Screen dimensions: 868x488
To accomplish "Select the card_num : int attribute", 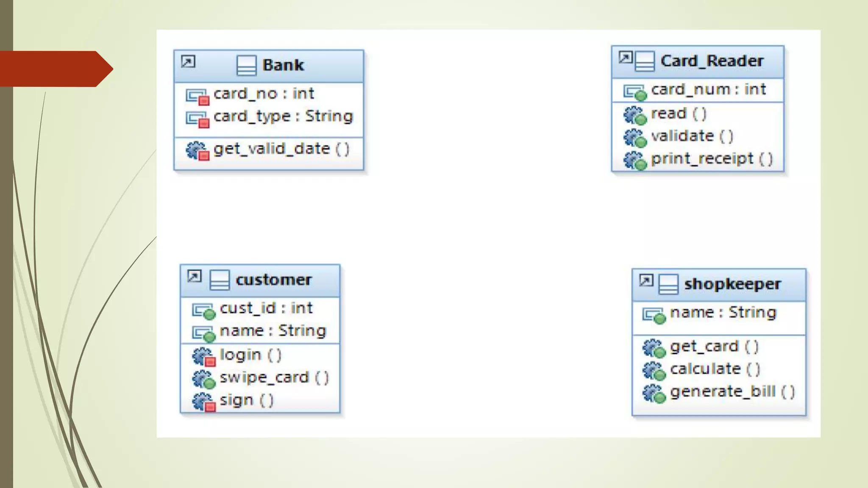I will click(708, 89).
